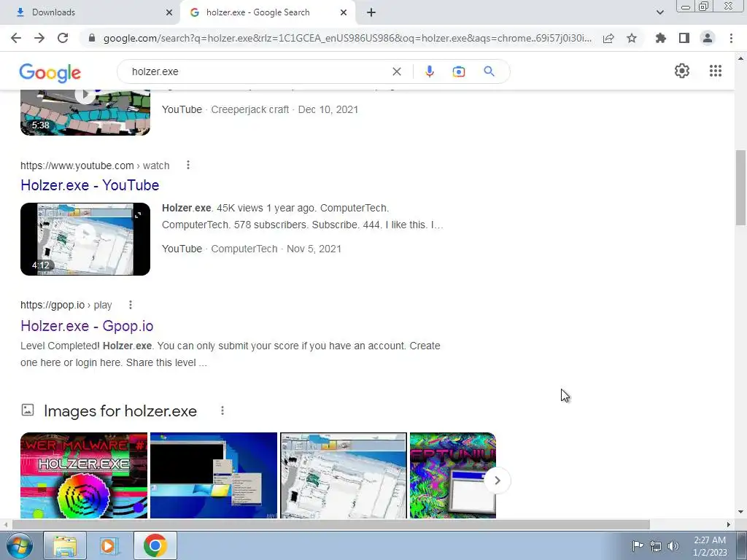Open Windows Explorer from the taskbar

[x=65, y=546]
